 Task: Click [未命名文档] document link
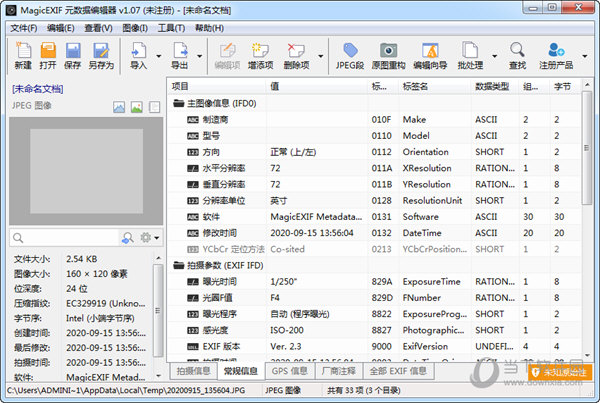(38, 89)
